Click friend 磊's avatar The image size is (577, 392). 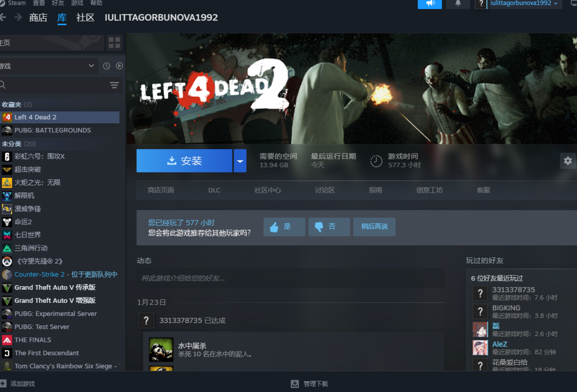tap(480, 330)
